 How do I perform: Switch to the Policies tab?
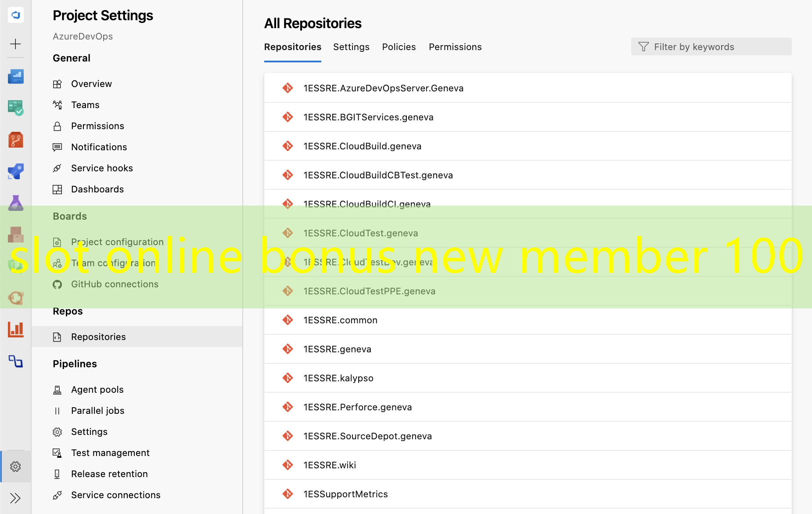(x=399, y=47)
